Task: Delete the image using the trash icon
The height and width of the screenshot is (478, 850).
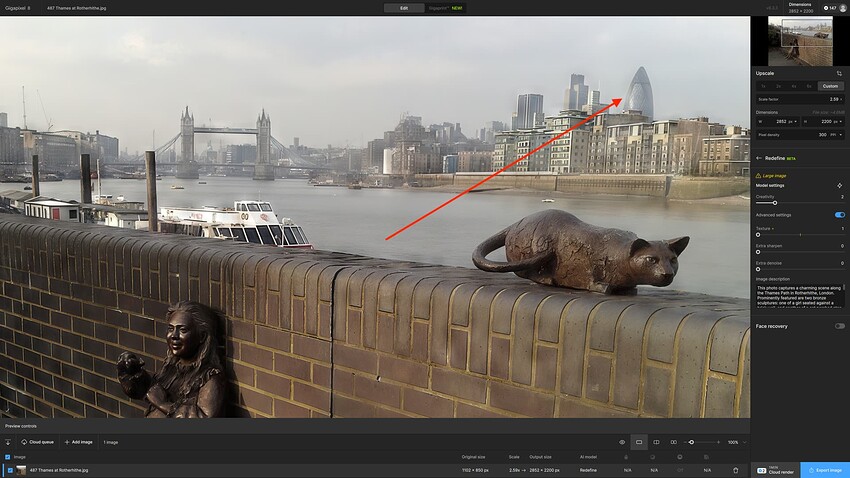Action: [736, 470]
